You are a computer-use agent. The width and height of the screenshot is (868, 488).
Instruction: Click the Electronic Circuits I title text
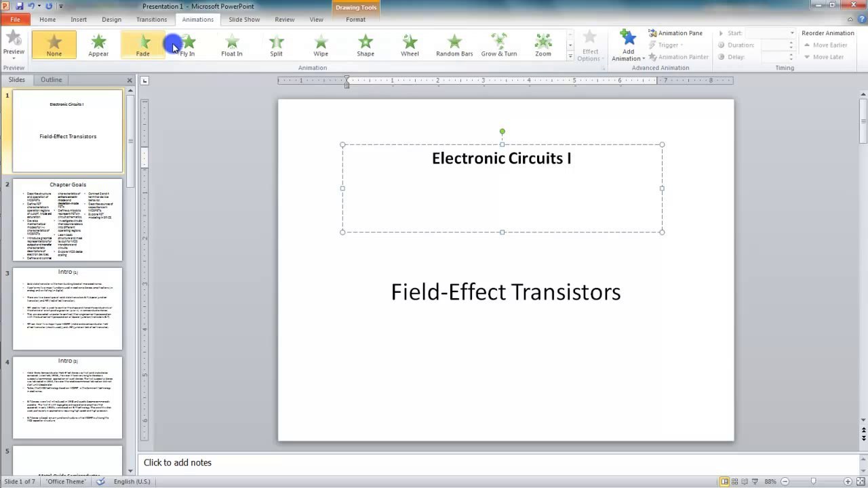(502, 159)
